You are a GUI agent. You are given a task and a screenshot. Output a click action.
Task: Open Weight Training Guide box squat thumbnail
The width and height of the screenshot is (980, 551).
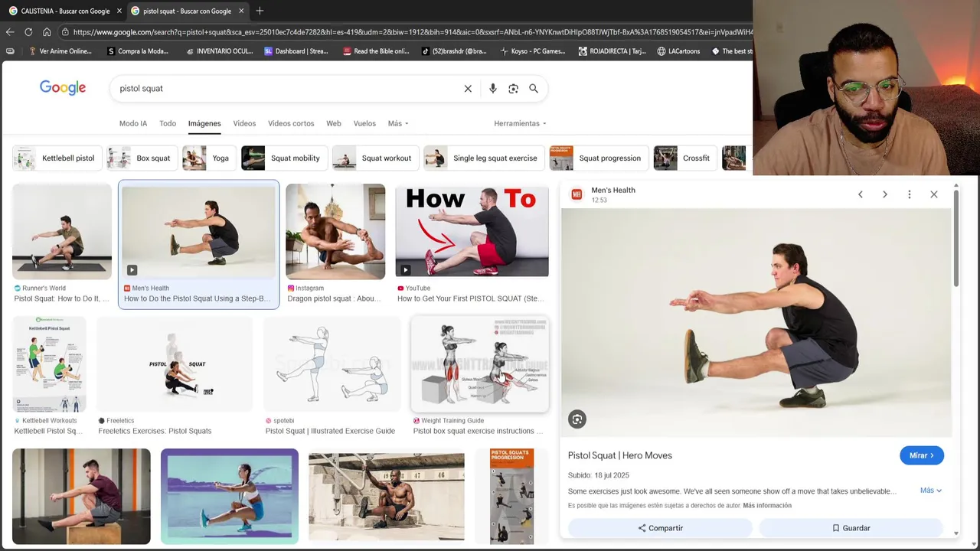coord(480,364)
